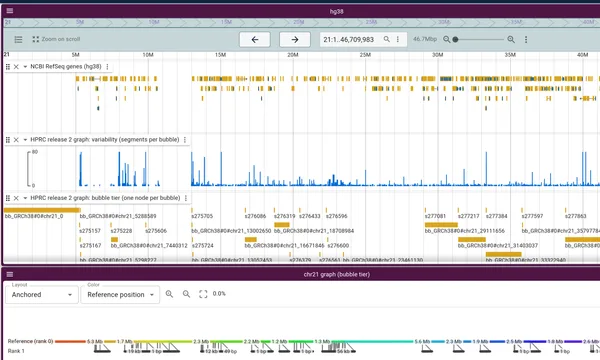Select bubble s277217
The image size is (600, 360).
pyautogui.click(x=469, y=216)
